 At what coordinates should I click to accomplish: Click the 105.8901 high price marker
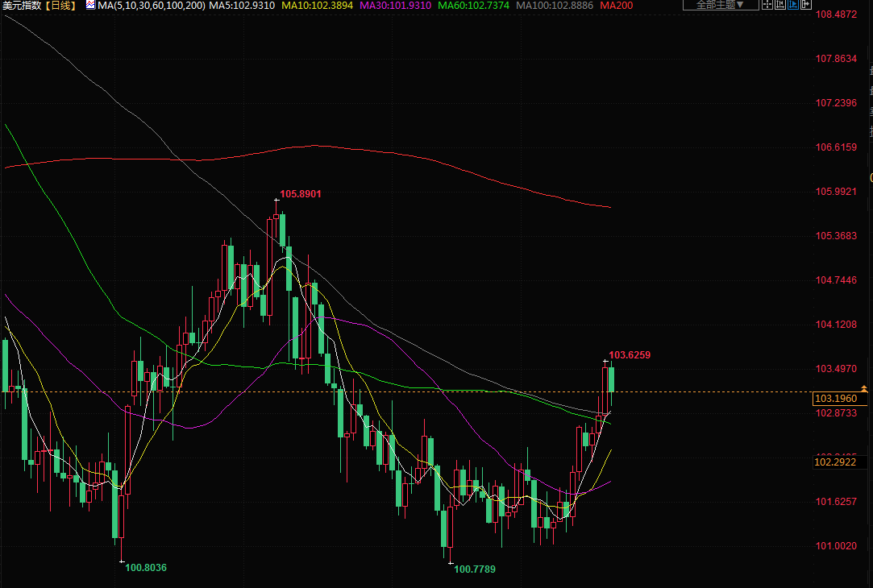coord(301,194)
